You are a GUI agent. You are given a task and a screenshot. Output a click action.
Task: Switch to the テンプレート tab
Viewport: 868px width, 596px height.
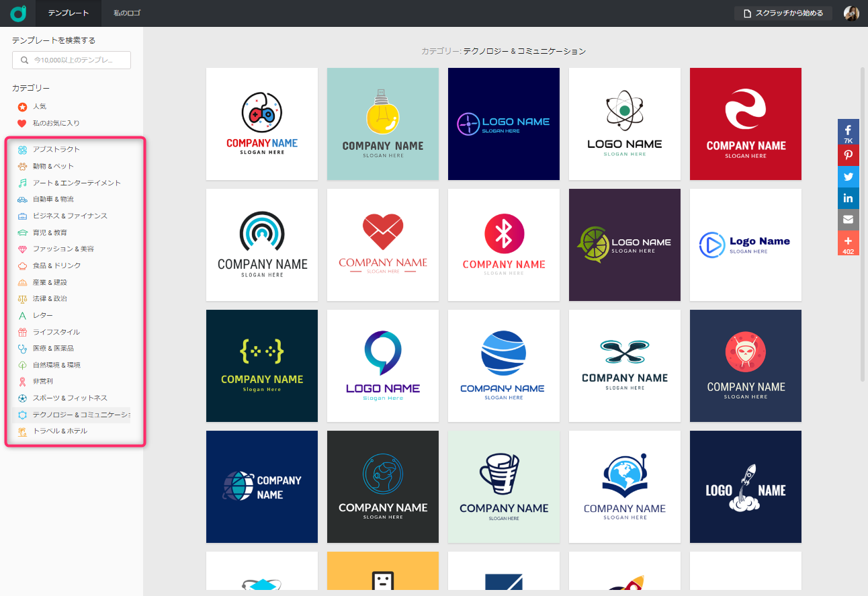[x=69, y=13]
